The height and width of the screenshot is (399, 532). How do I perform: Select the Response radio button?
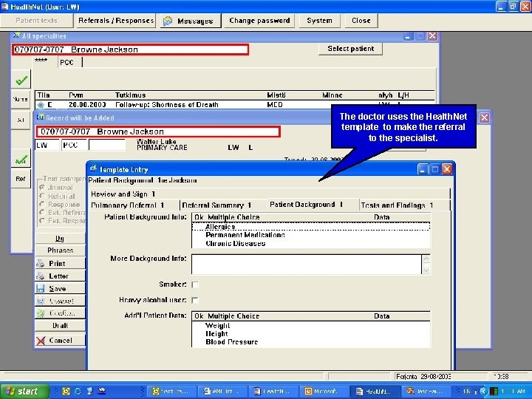coord(42,204)
